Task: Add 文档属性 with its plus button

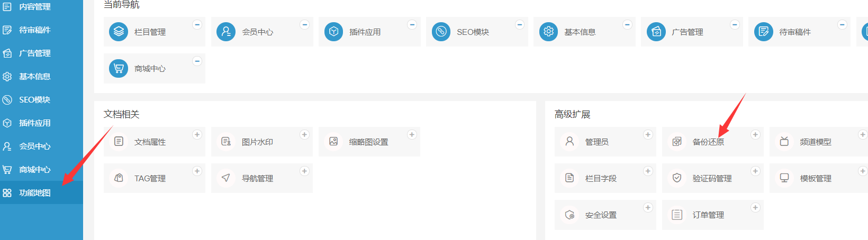Action: (197, 135)
